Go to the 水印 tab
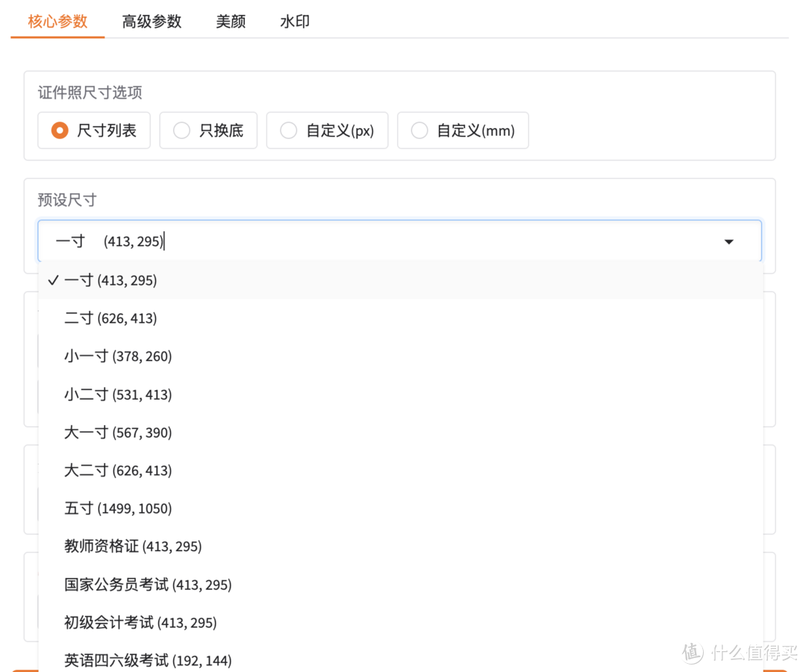This screenshot has width=806, height=672. click(294, 22)
